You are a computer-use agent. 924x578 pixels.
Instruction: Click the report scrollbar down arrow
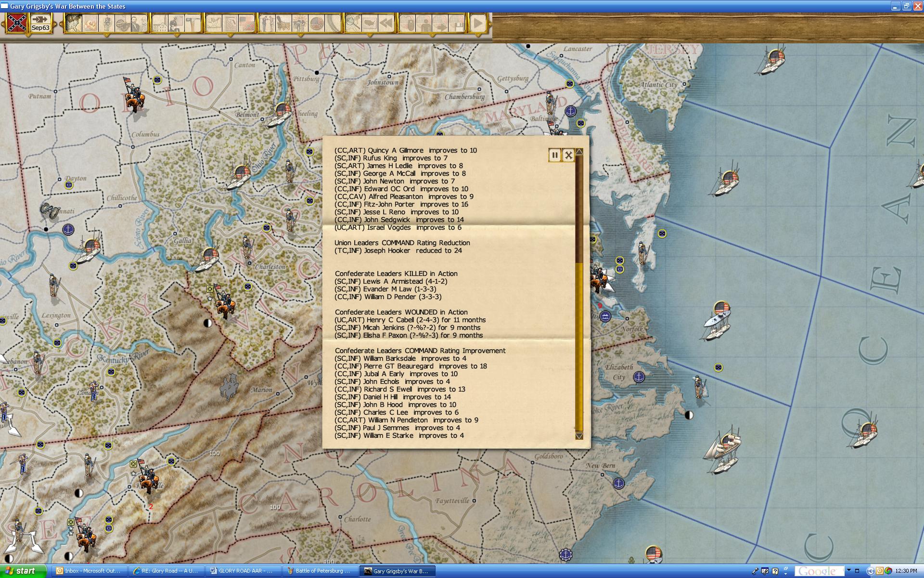click(x=579, y=436)
